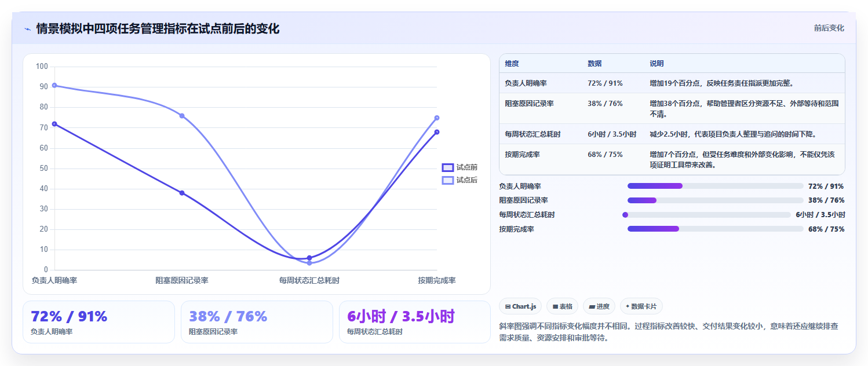Select the 阻塞原因记录率 table row label
Viewport: 868px width, 366px height.
(529, 104)
